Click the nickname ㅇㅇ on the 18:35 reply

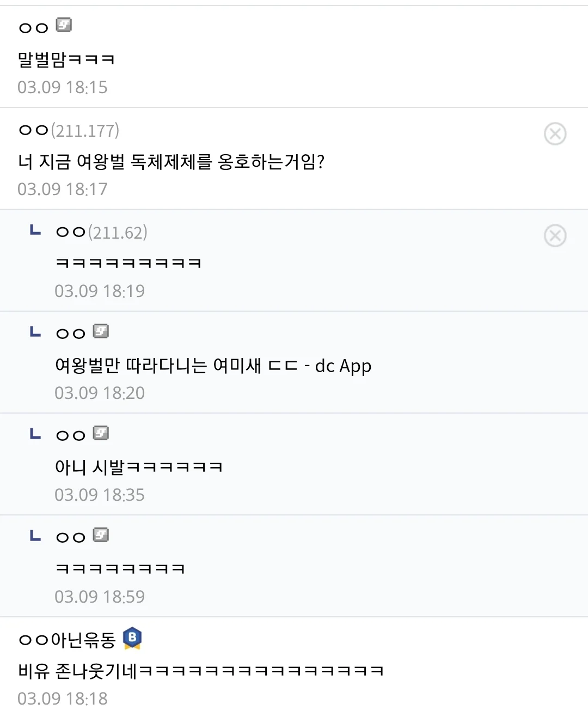tap(71, 435)
